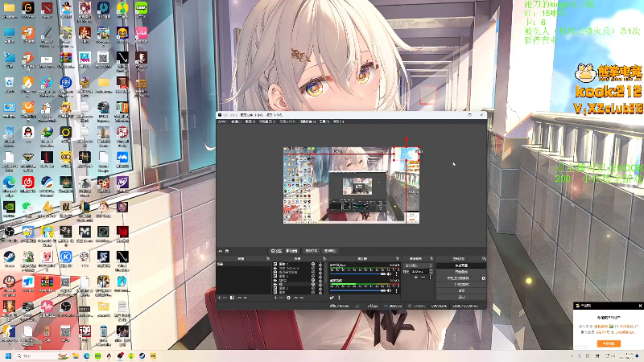This screenshot has height=362, width=644.
Task: Open the last menu in OBS menu bar
Action: point(338,121)
